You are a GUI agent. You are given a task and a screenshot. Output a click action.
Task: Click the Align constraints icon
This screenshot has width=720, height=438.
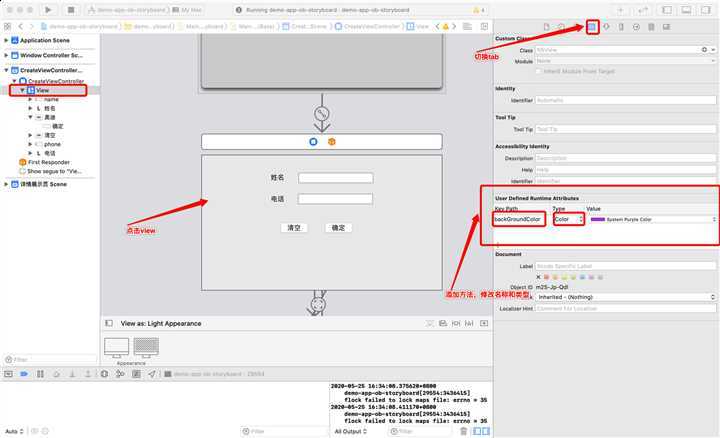443,324
